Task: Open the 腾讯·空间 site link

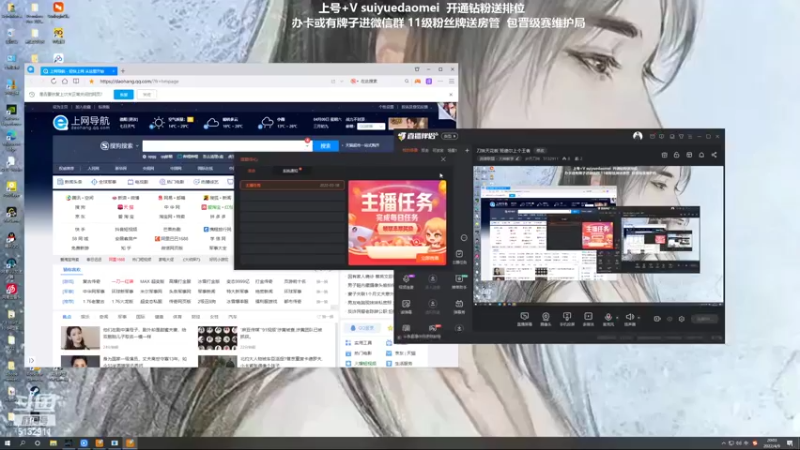Action: tap(80, 198)
